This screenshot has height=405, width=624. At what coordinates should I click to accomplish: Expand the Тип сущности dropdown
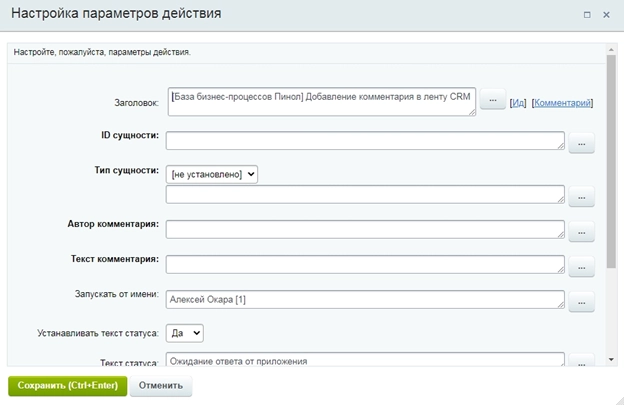tap(212, 174)
